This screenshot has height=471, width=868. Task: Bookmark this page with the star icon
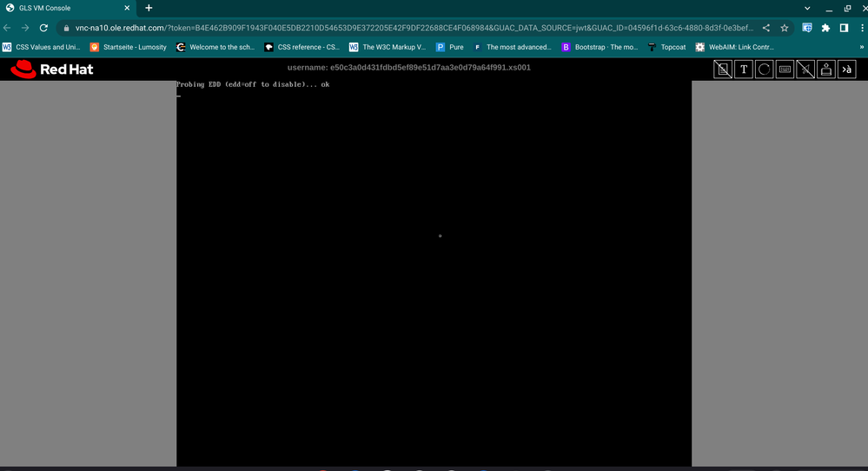tap(785, 28)
